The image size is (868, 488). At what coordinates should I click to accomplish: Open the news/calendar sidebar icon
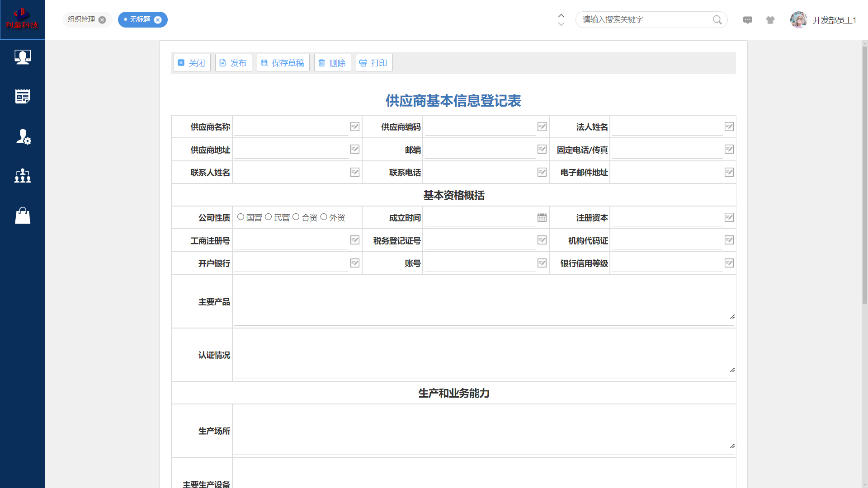[23, 96]
